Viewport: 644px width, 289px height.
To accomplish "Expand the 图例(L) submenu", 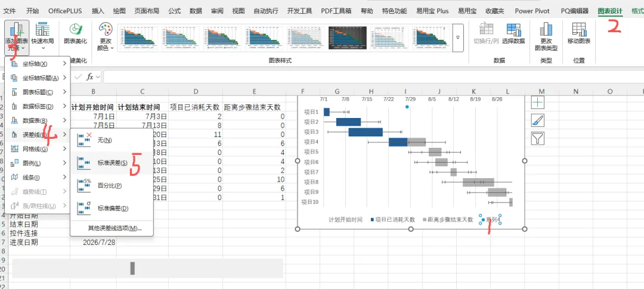I will coord(38,163).
